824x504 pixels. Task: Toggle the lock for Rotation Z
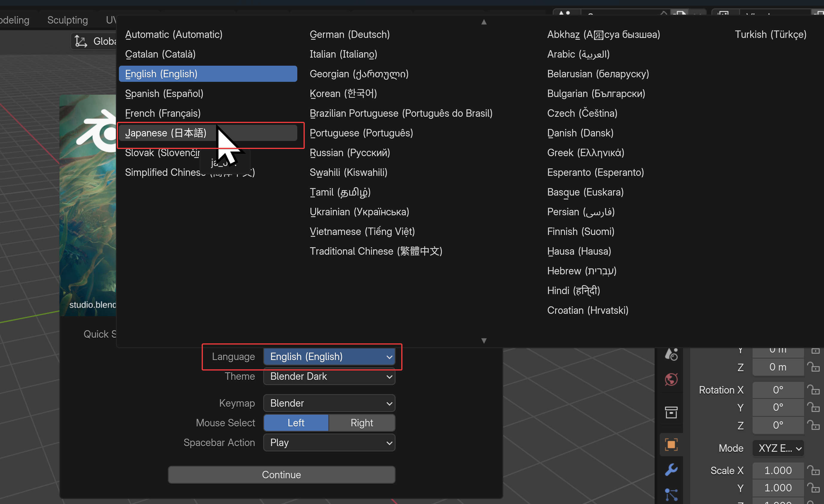[x=813, y=425]
